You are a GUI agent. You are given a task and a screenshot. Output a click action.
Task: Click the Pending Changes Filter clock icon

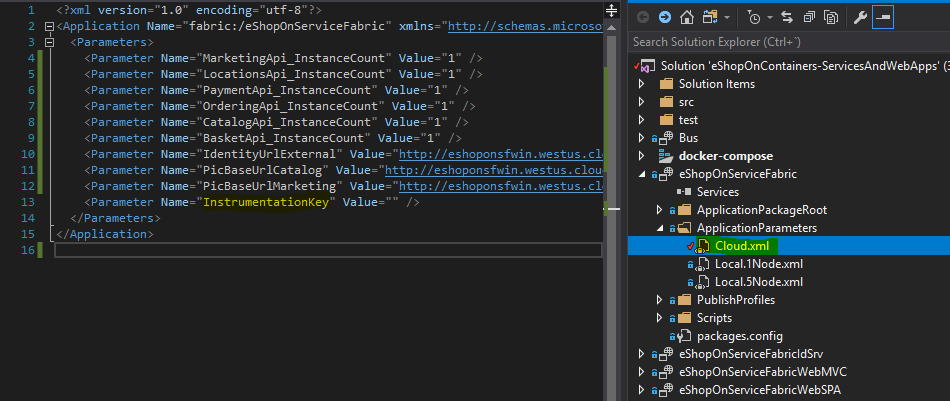point(756,17)
